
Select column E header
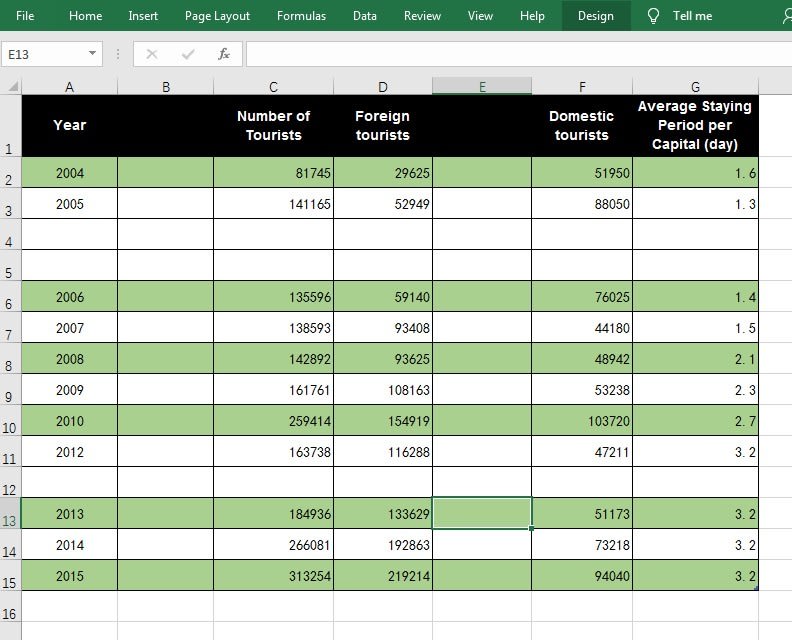pos(482,86)
